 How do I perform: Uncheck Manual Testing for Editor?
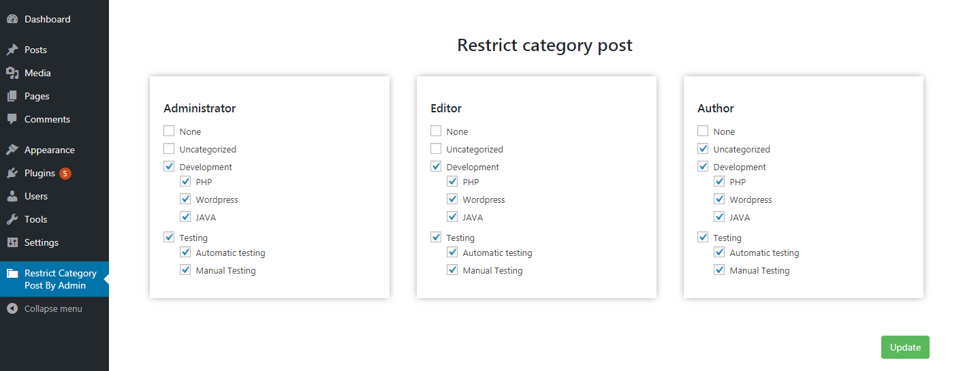pos(452,270)
